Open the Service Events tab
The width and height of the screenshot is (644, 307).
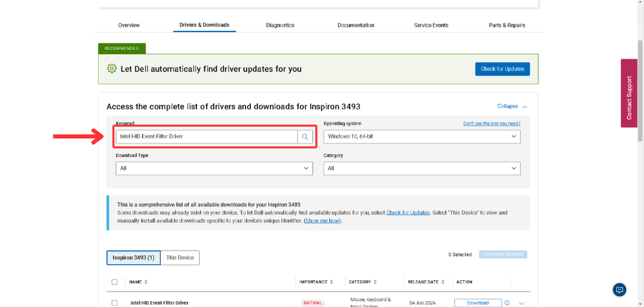coord(431,25)
